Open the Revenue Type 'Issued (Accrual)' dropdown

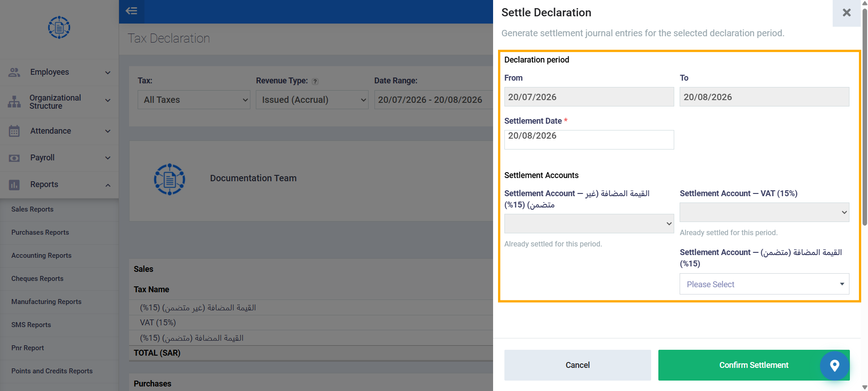tap(312, 100)
